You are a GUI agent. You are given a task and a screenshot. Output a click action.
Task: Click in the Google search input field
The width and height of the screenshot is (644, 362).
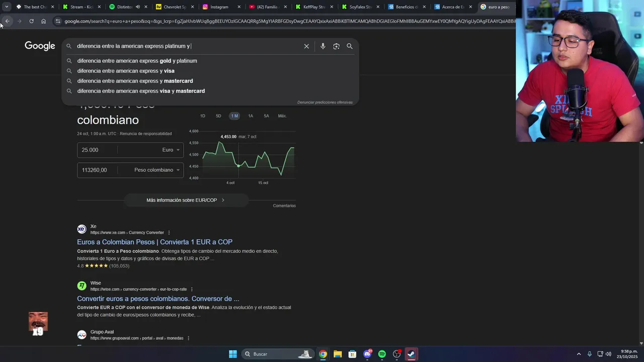[186, 46]
